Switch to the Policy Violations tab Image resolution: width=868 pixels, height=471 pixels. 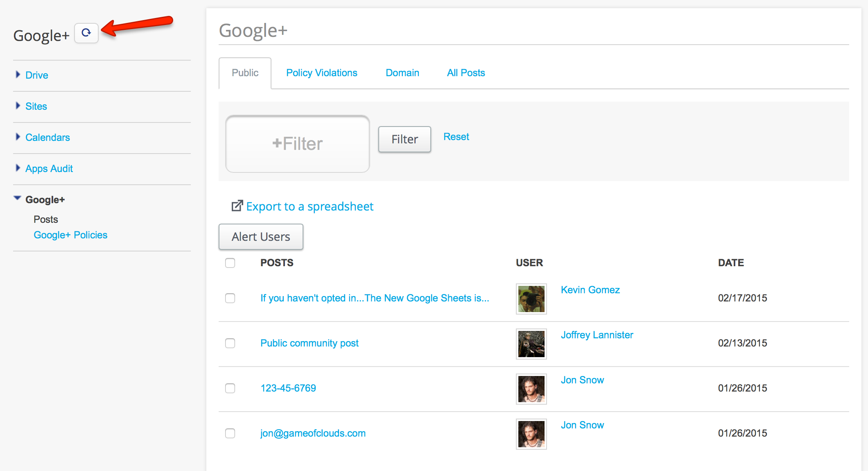322,73
